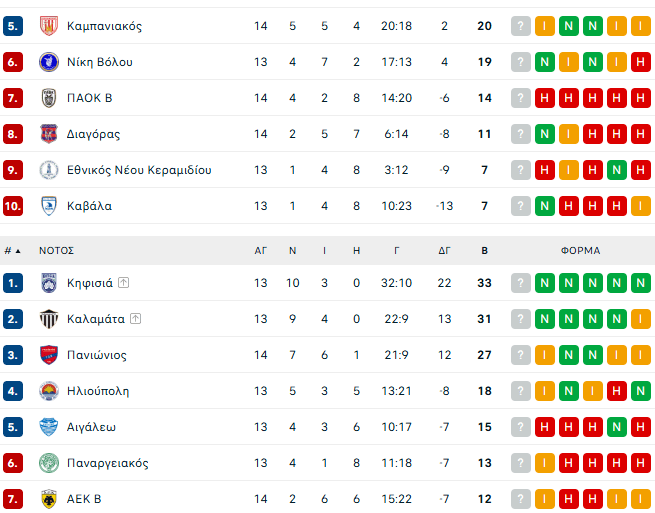Screen dimensions: 655x513
Task: Click the Κηφισιά club crest
Action: pos(48,283)
